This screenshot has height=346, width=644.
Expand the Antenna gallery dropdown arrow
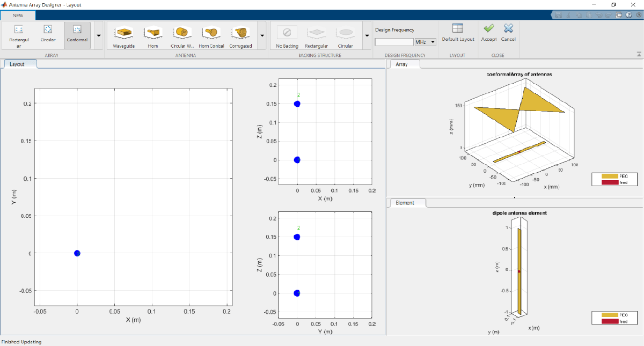[262, 36]
